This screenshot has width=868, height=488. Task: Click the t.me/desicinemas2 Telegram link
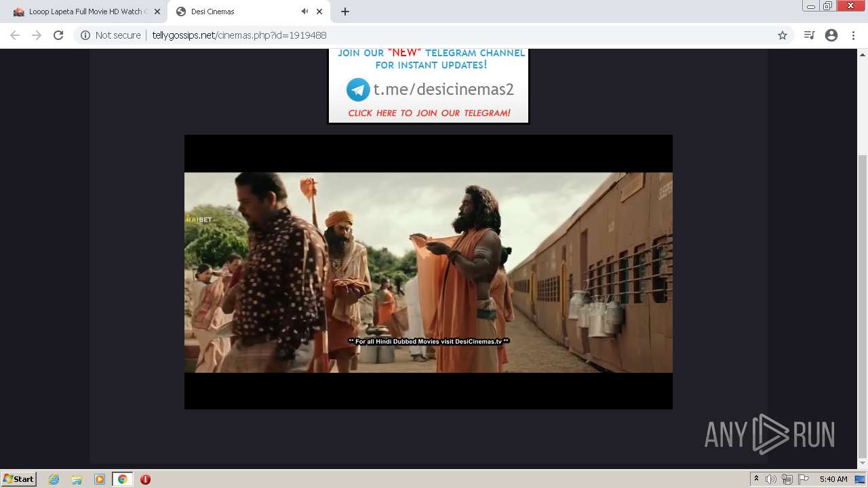click(443, 89)
